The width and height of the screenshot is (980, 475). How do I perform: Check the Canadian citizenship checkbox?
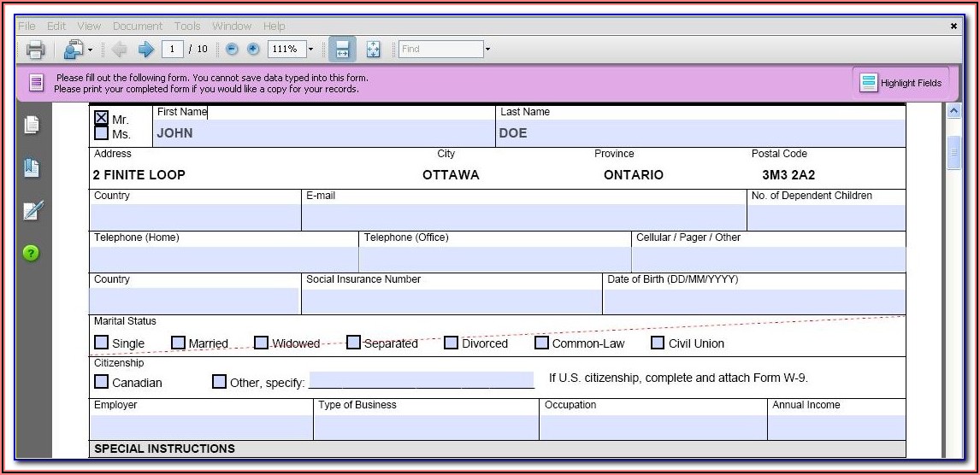coord(101,382)
